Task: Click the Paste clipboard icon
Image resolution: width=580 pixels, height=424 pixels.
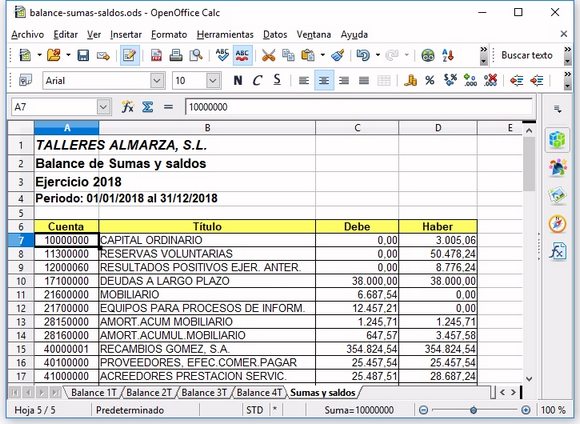Action: click(x=308, y=55)
